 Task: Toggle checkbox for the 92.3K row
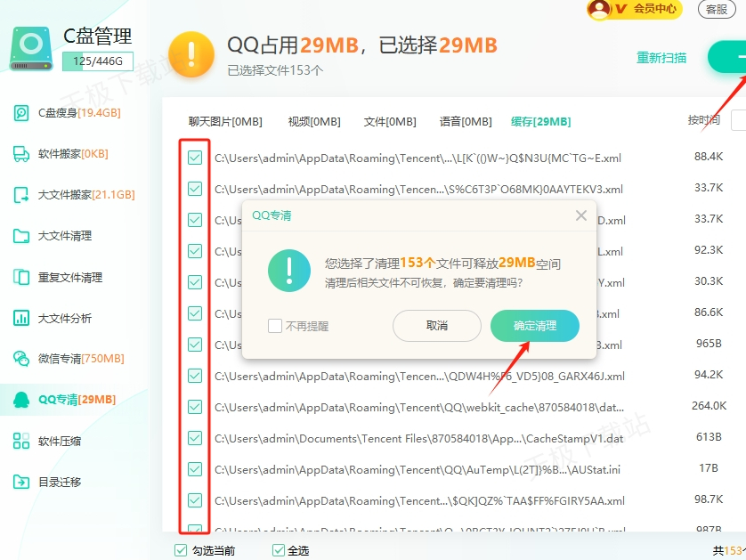click(x=195, y=251)
